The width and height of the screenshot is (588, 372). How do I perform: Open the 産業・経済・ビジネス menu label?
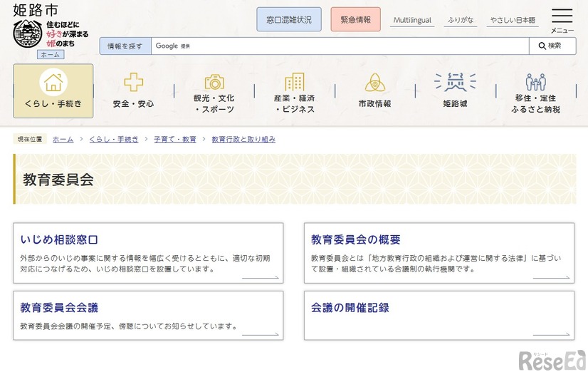pos(295,104)
